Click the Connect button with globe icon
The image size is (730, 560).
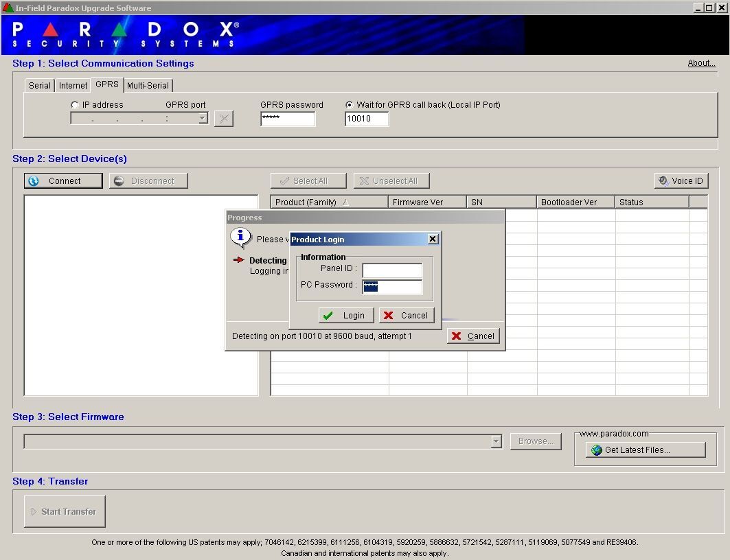click(x=63, y=181)
